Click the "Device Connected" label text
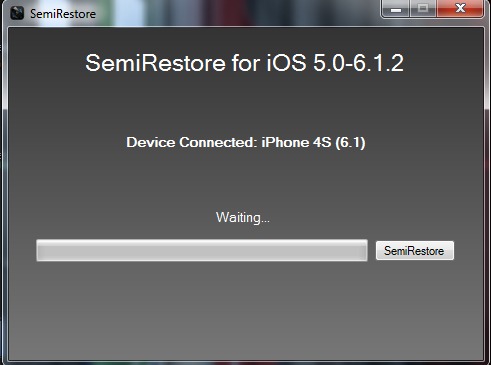Screen dimensions: 491x365 tap(192, 143)
